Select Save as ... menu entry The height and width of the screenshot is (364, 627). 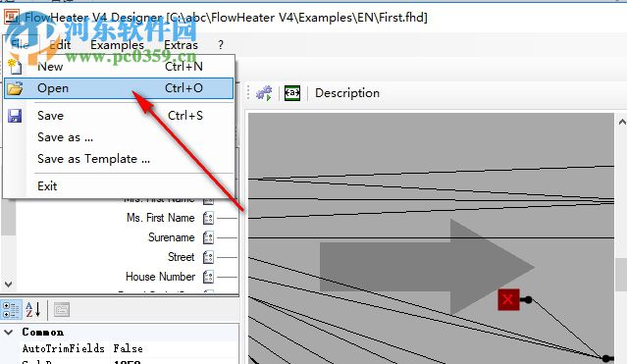tap(119, 137)
